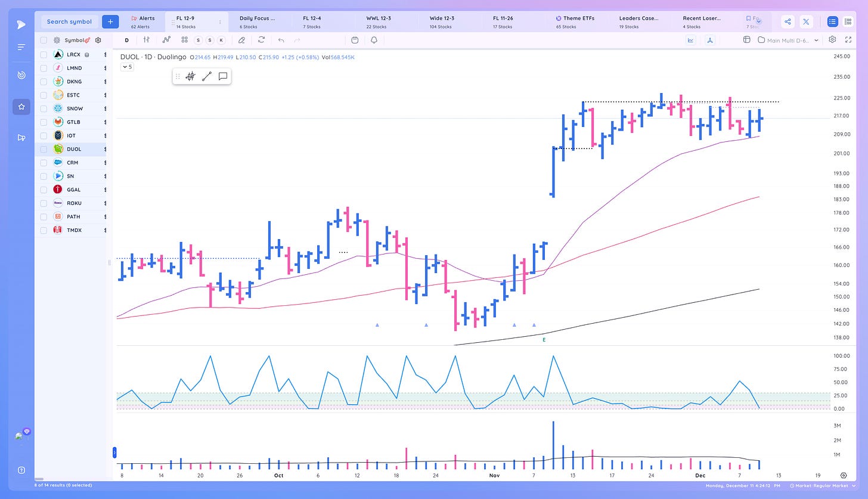This screenshot has height=499, width=868.
Task: Click the blue plus add symbol button
Action: pyautogui.click(x=110, y=21)
